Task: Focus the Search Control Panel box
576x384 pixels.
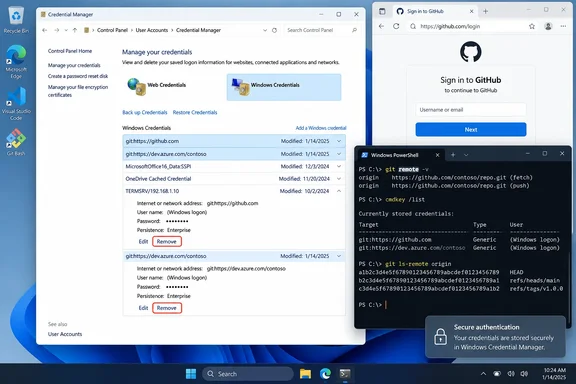Action: pos(322,30)
